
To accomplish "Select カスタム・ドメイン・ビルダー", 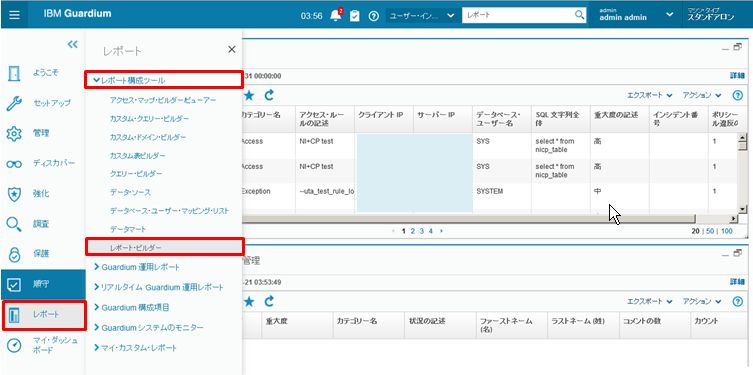I will [148, 137].
